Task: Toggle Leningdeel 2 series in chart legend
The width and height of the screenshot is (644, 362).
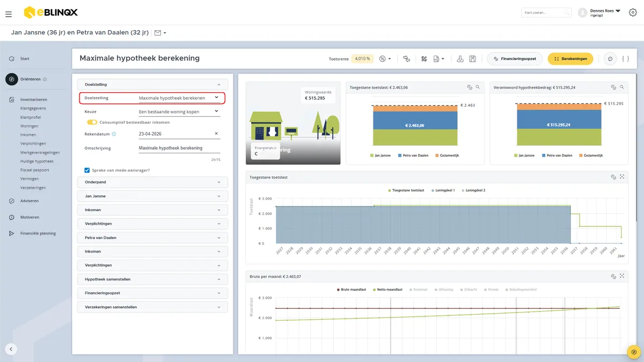Action: 473,190
